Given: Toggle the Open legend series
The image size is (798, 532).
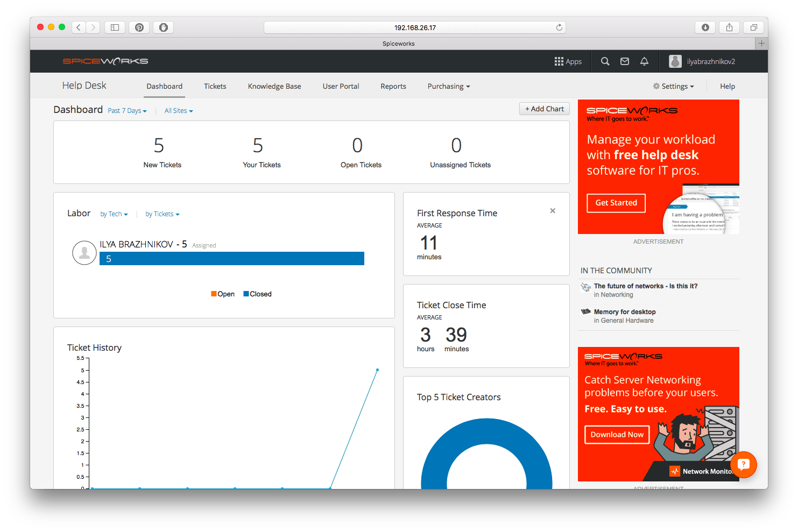Looking at the screenshot, I should [223, 294].
